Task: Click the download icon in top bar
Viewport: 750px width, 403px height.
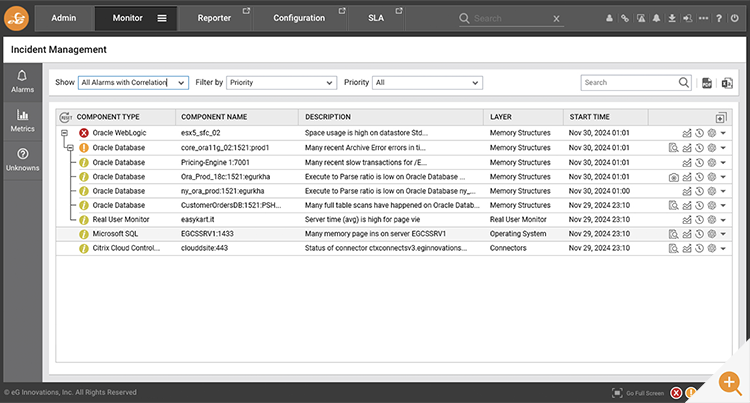Action: tap(672, 18)
